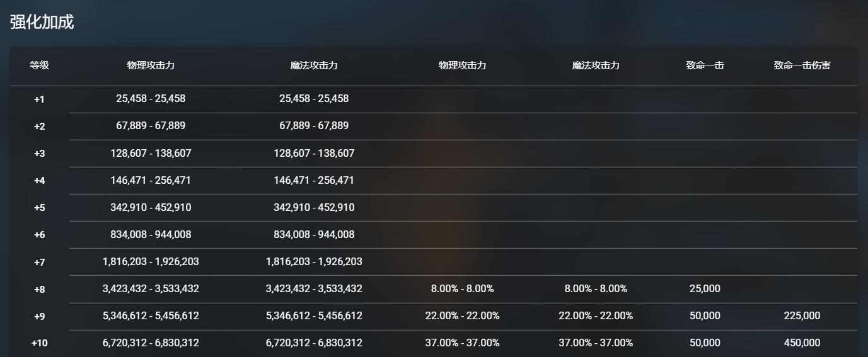868x357 pixels.
Task: Click 物理攻击力 cell 146,471 - 256,471 in row +4
Action: pos(151,181)
